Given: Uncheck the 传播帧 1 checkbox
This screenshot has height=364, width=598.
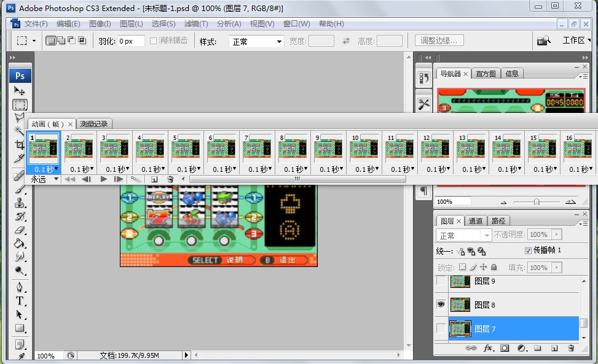Looking at the screenshot, I should click(x=528, y=250).
